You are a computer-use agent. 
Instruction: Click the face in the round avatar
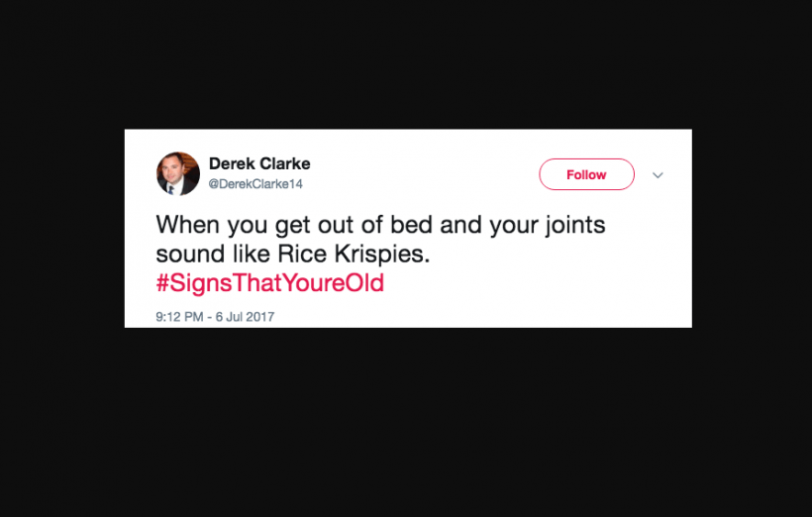tap(174, 167)
